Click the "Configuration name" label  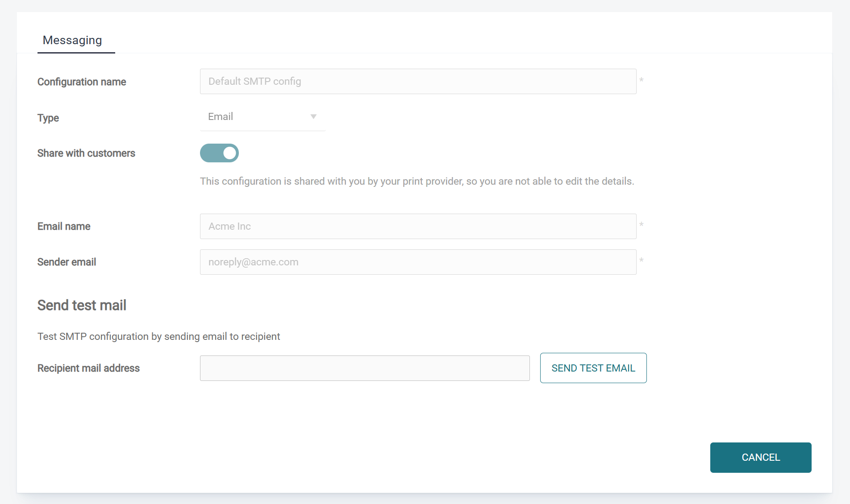[x=82, y=82]
